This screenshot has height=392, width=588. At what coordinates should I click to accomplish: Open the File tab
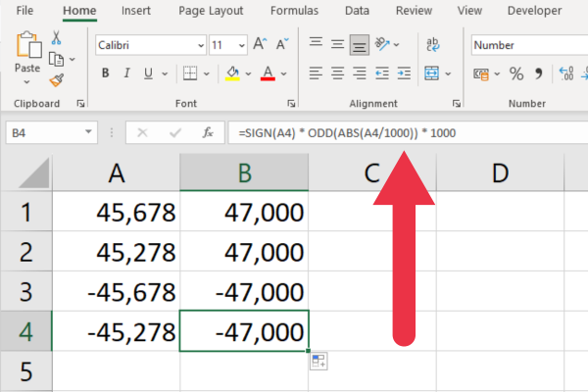(24, 11)
